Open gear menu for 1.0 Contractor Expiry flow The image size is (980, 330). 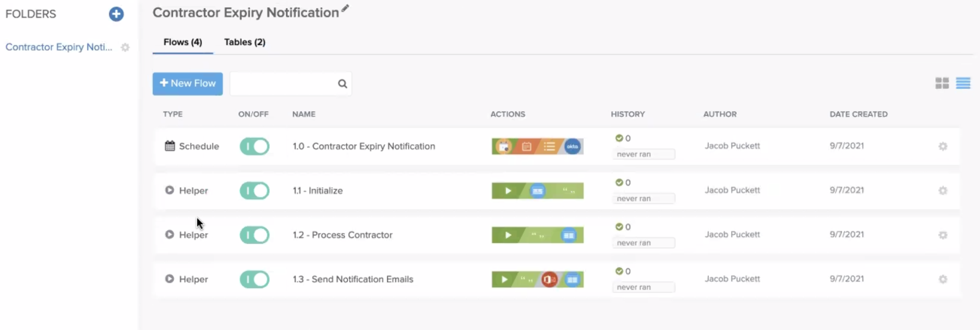click(x=943, y=146)
